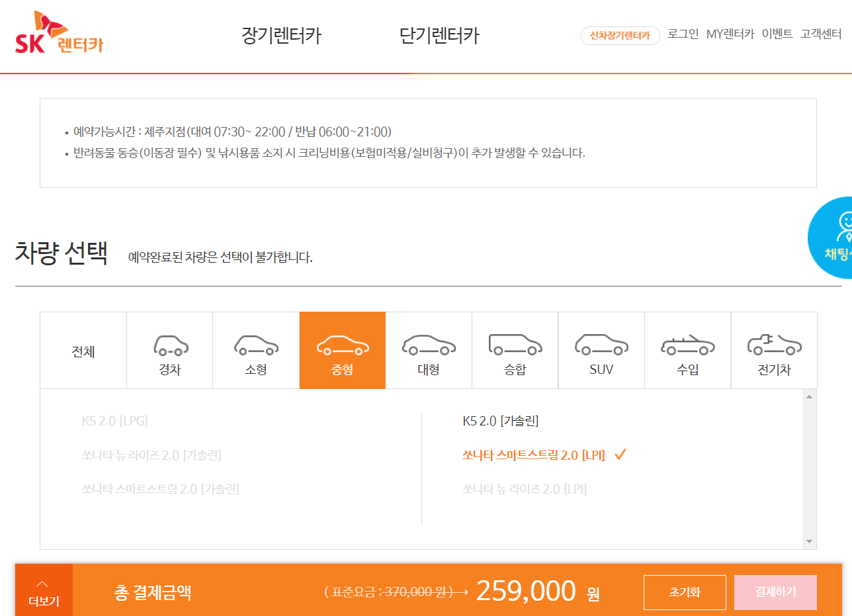Open the 단기렌터카 menu

[439, 36]
